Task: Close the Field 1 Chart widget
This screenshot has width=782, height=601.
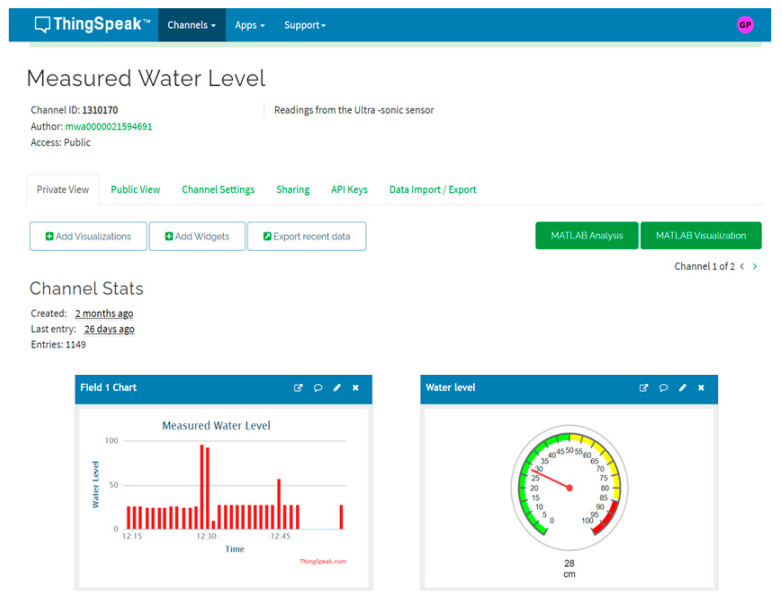Action: [x=355, y=388]
